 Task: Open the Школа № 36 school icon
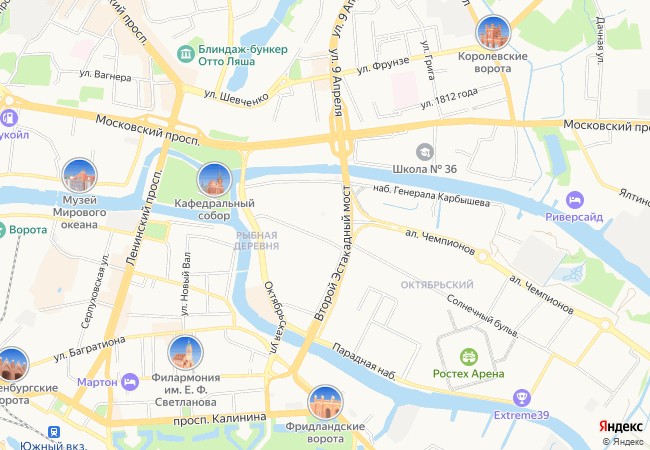point(425,152)
